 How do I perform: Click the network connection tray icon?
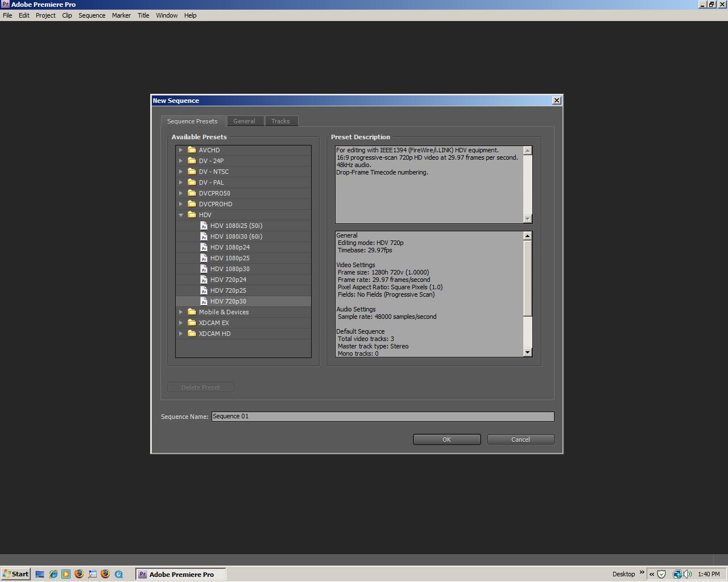pyautogui.click(x=677, y=574)
